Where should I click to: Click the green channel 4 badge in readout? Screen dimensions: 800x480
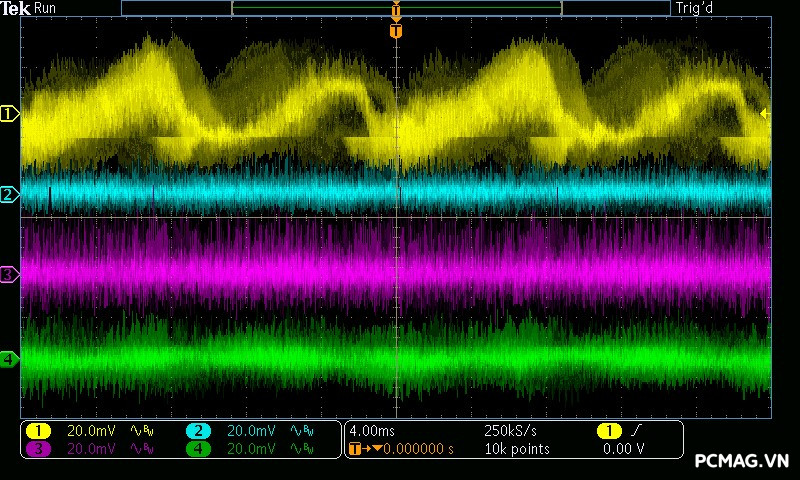(x=198, y=449)
